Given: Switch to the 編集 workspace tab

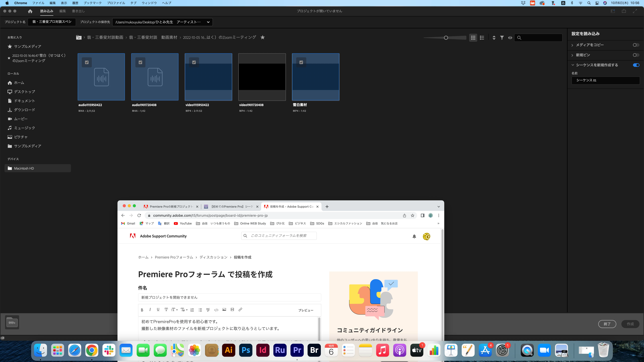Looking at the screenshot, I should coord(63,11).
